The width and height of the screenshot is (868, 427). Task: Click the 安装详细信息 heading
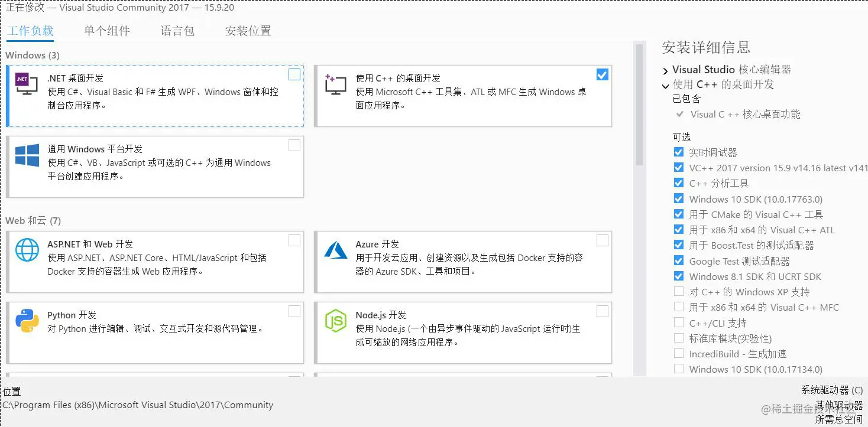(706, 47)
